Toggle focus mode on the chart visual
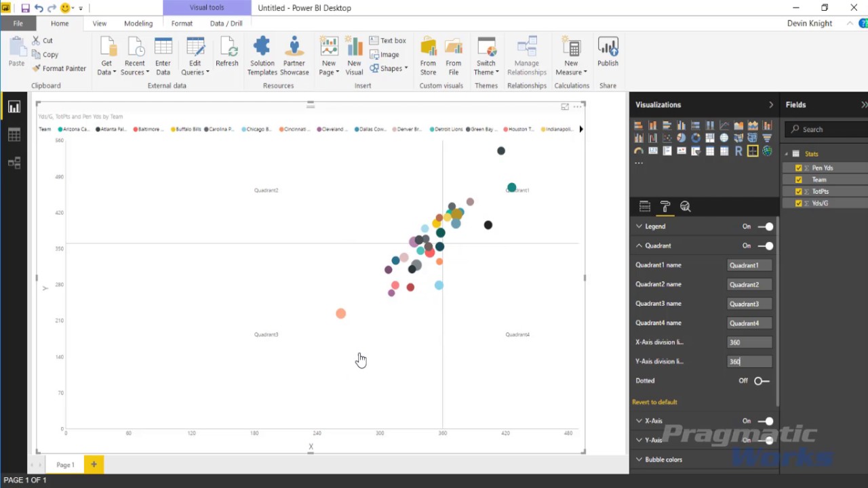 click(565, 106)
